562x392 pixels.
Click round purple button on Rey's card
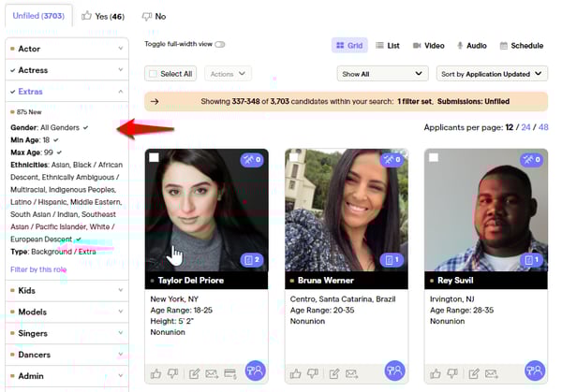535,370
